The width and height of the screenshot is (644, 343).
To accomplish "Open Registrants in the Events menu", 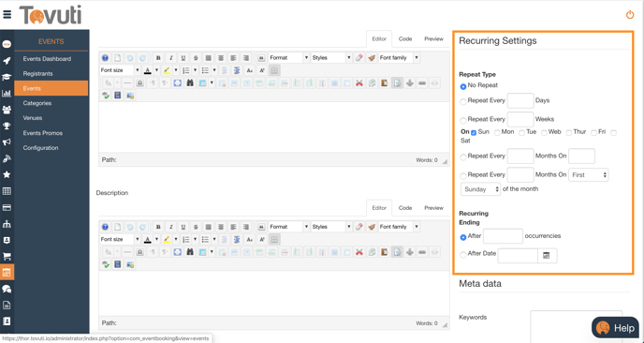I will click(x=37, y=74).
